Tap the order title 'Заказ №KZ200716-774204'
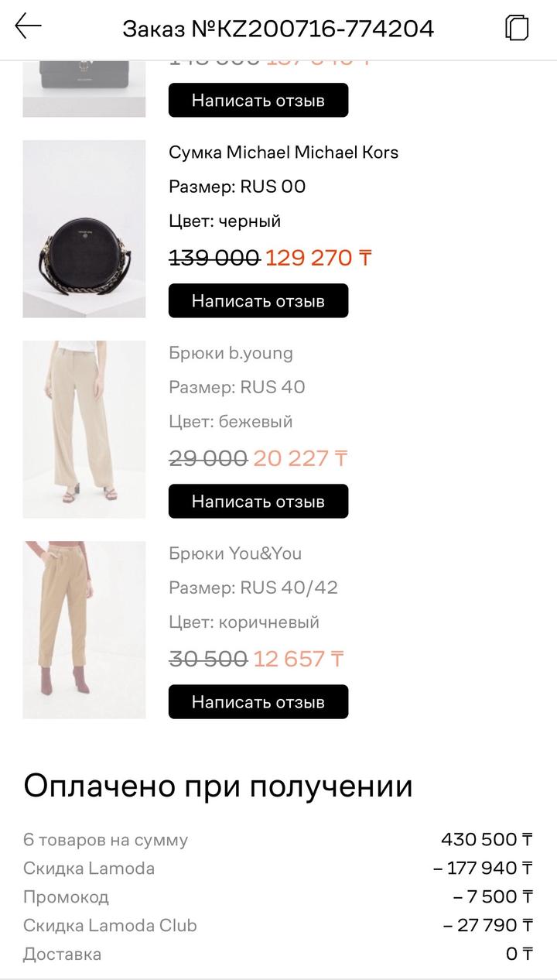Viewport: 557px width, 980px height. coord(278,29)
